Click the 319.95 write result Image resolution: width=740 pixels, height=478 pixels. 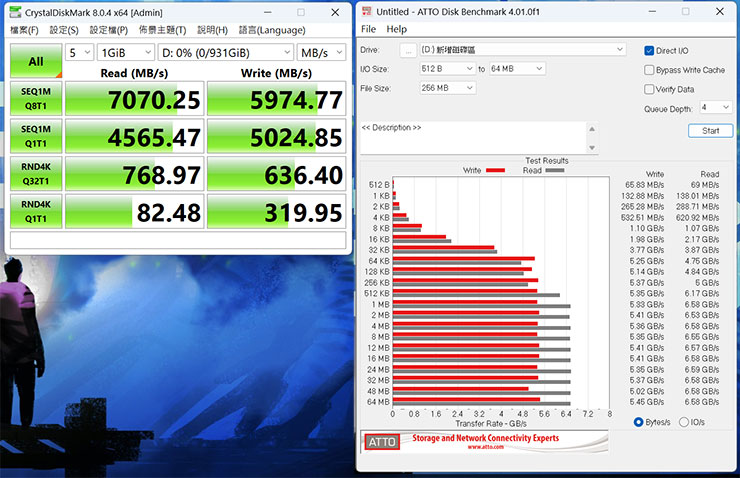pos(277,212)
